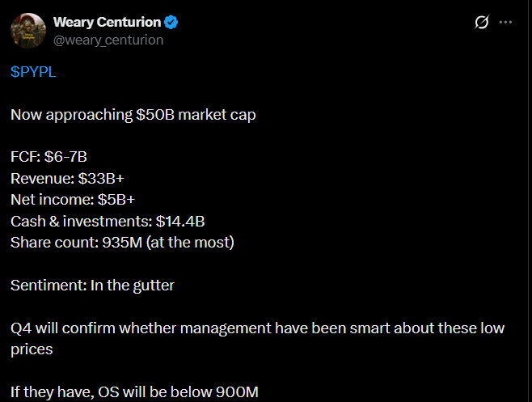
Task: Click the Weary Centurion display name
Action: 108,22
